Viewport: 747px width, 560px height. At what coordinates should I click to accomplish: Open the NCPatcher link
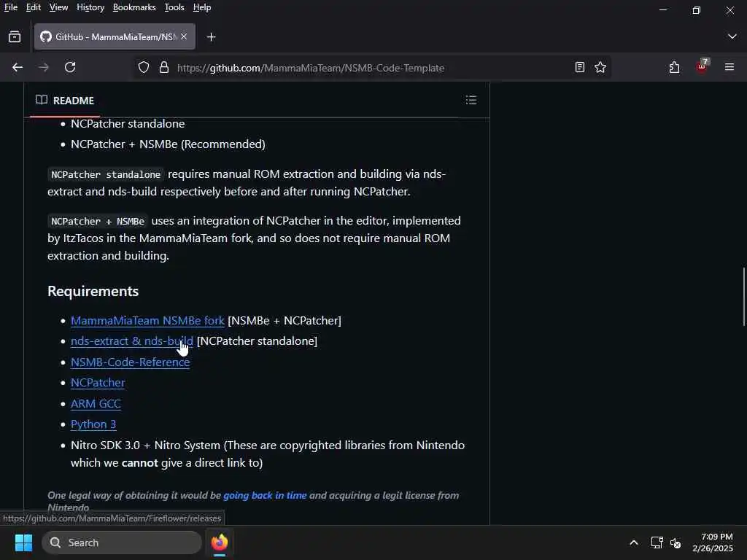click(98, 382)
